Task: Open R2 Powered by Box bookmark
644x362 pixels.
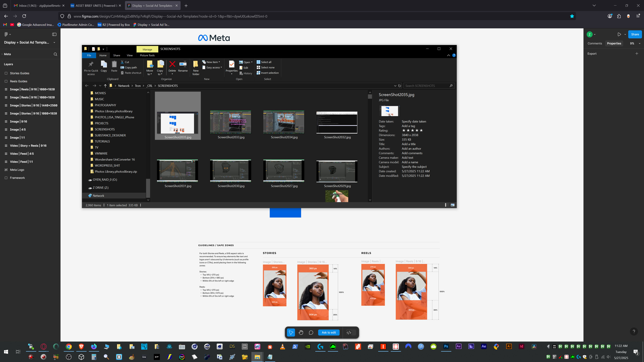Action: (114, 25)
